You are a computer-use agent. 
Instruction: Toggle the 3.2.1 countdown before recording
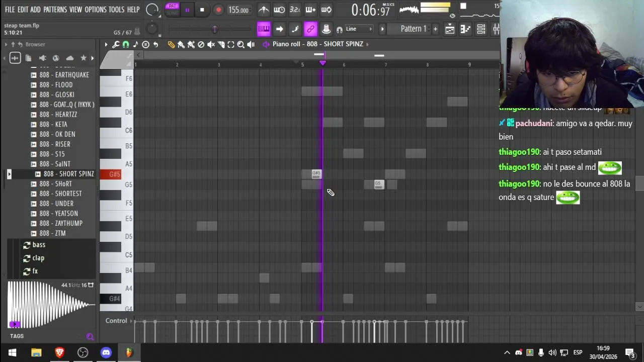295,10
